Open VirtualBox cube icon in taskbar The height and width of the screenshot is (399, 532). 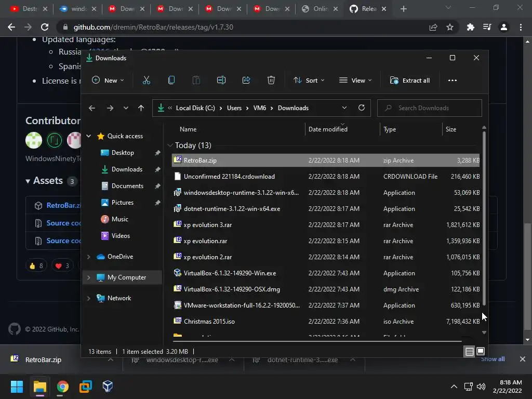pos(108,387)
